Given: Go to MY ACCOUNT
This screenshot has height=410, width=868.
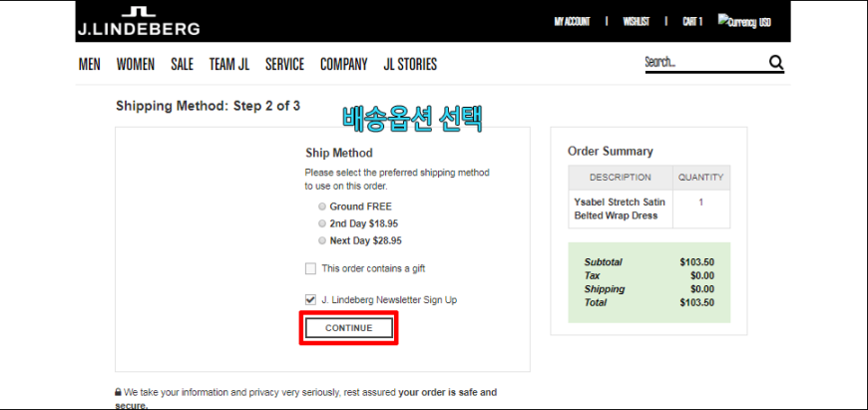Looking at the screenshot, I should [x=572, y=22].
